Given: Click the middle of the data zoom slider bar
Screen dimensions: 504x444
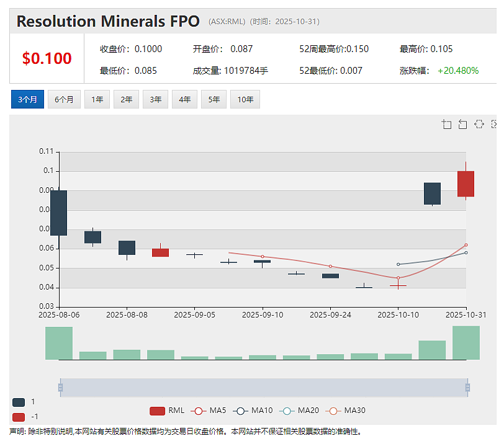Looking at the screenshot, I should tap(264, 388).
